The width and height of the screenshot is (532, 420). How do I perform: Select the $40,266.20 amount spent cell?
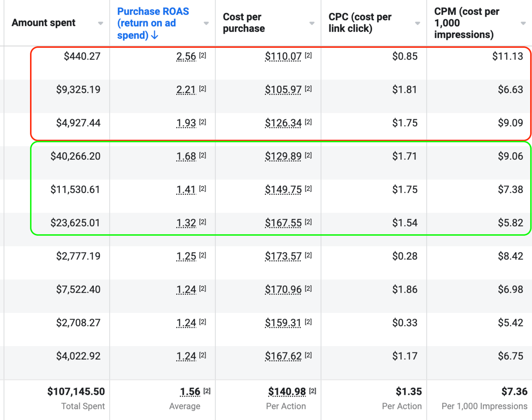(x=75, y=156)
